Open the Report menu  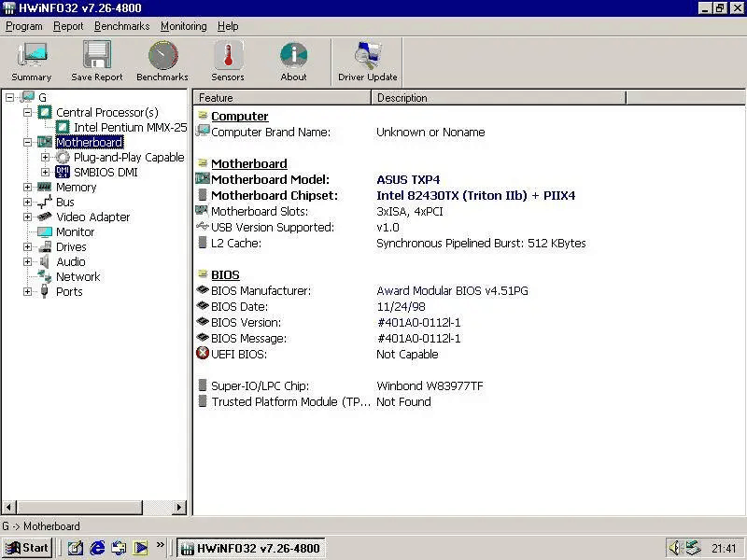[x=68, y=26]
